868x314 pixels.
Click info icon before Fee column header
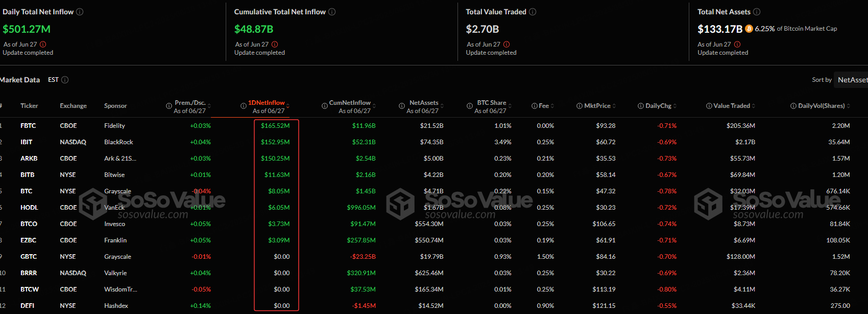point(535,106)
